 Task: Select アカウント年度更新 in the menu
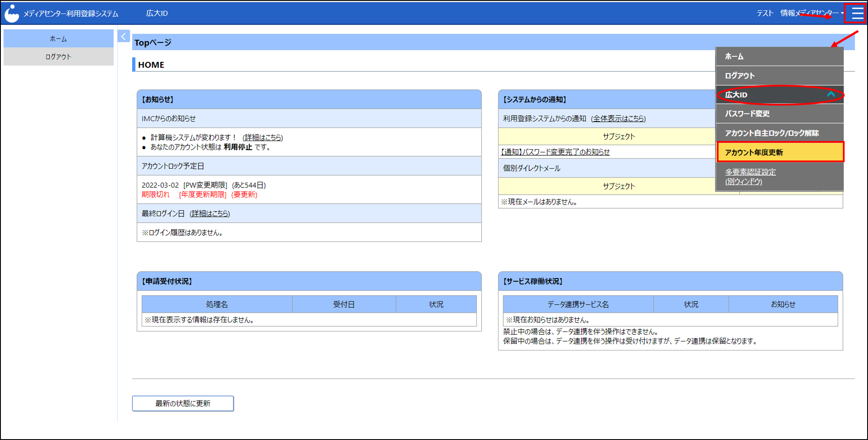[780, 152]
